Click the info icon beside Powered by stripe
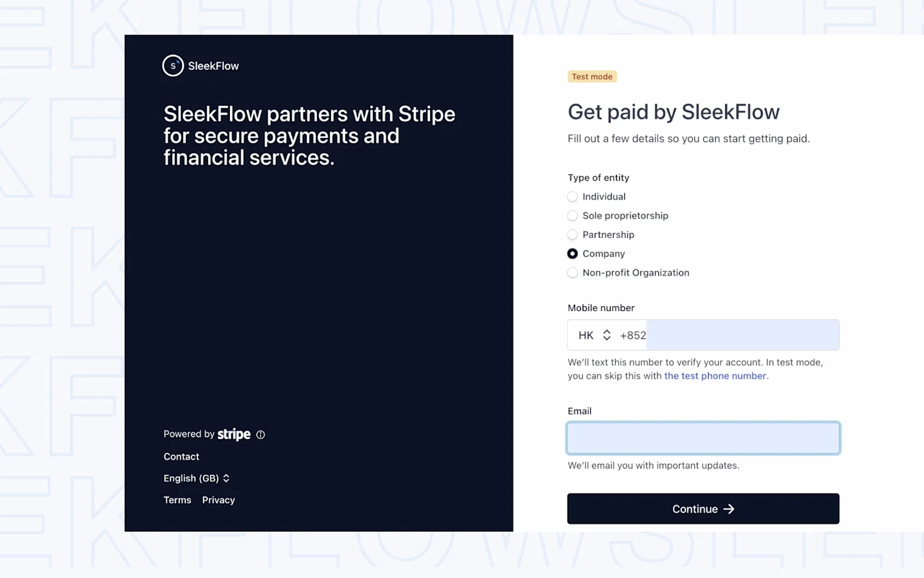This screenshot has height=578, width=924. (260, 434)
